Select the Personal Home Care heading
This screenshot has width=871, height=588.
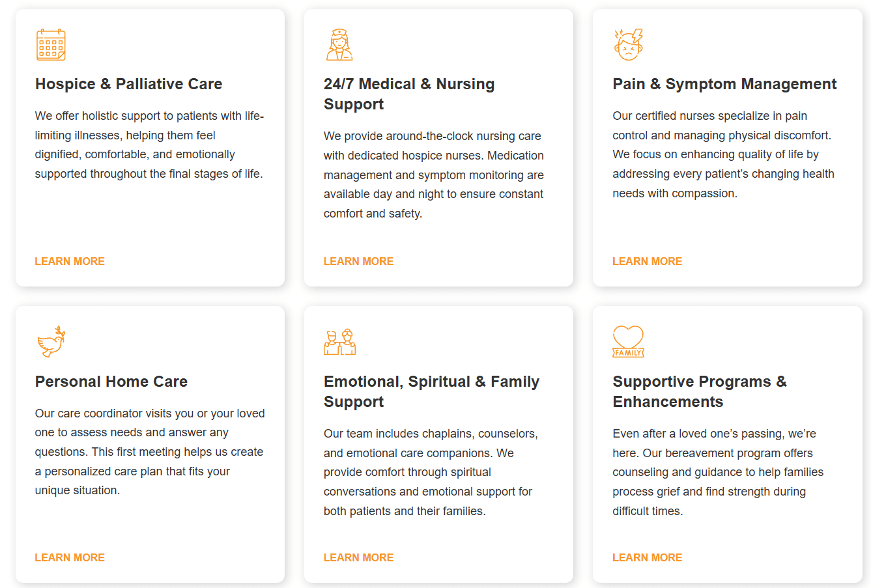pyautogui.click(x=111, y=382)
